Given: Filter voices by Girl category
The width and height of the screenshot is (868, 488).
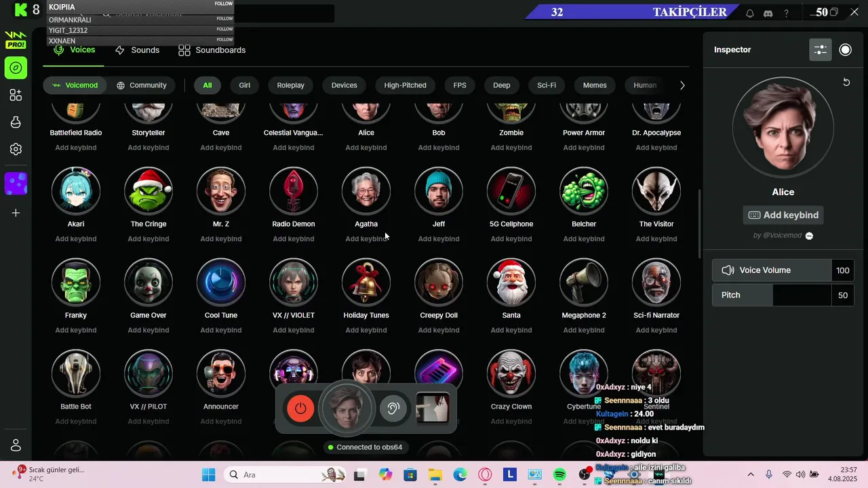Looking at the screenshot, I should (x=245, y=85).
